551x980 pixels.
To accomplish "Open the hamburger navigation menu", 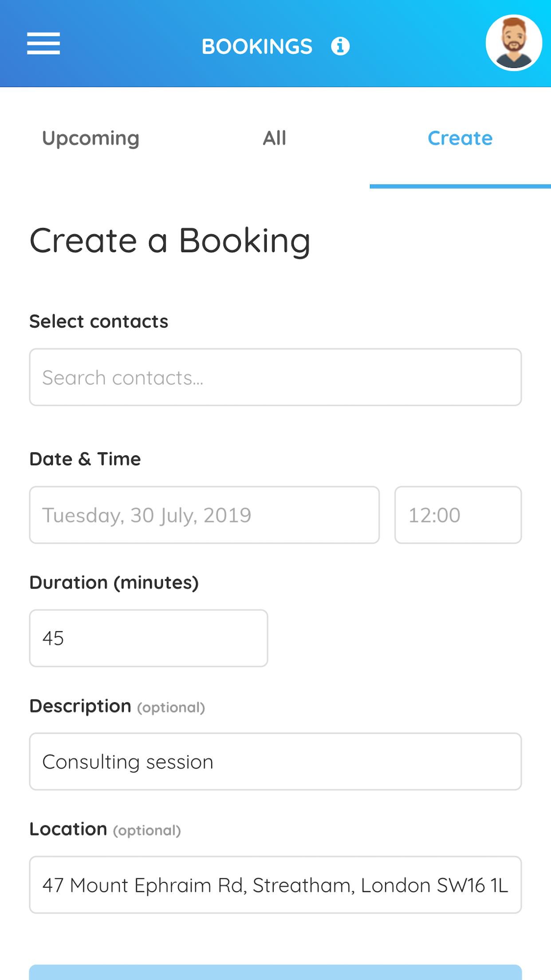I will (x=43, y=43).
